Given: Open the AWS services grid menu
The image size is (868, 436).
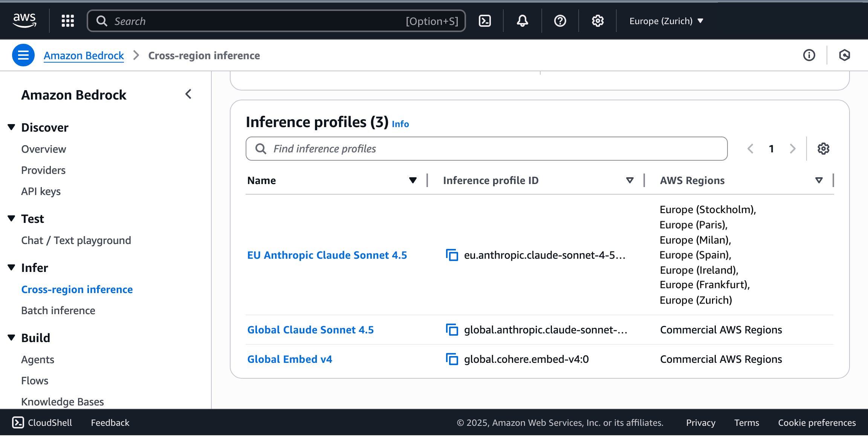Looking at the screenshot, I should point(68,21).
